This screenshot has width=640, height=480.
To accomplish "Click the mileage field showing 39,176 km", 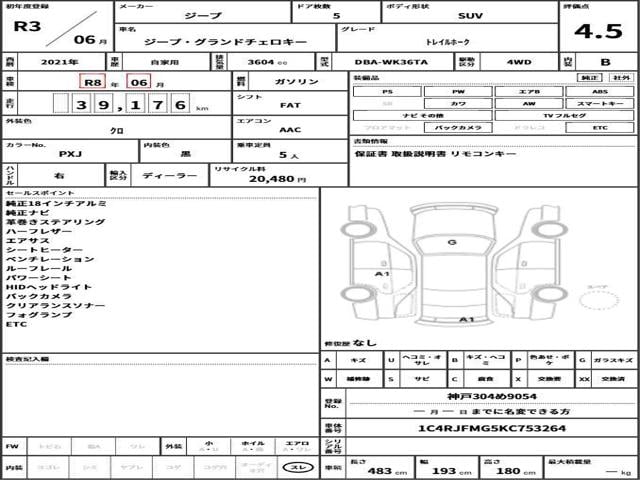I will tap(130, 103).
